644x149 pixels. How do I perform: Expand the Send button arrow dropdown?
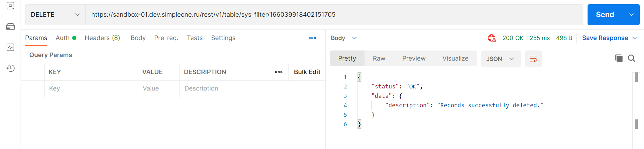[x=631, y=15]
